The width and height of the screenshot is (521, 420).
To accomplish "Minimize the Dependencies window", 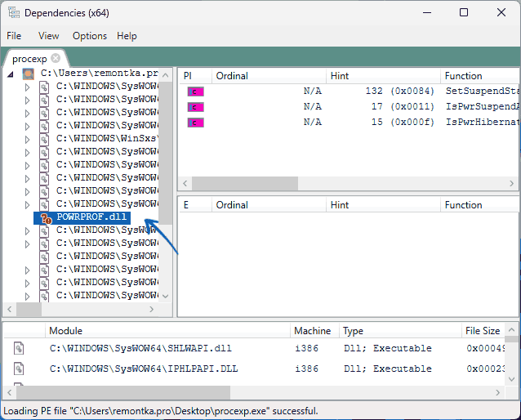I will tap(427, 12).
